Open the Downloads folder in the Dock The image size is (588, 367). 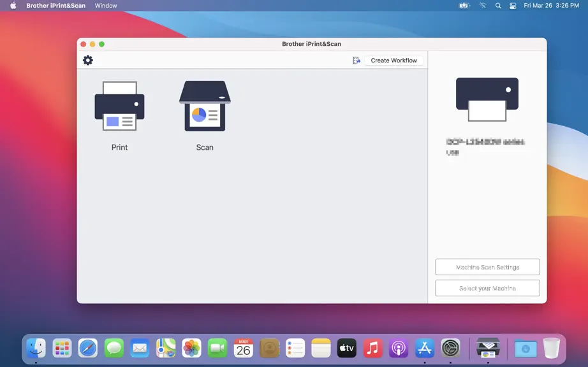point(526,349)
